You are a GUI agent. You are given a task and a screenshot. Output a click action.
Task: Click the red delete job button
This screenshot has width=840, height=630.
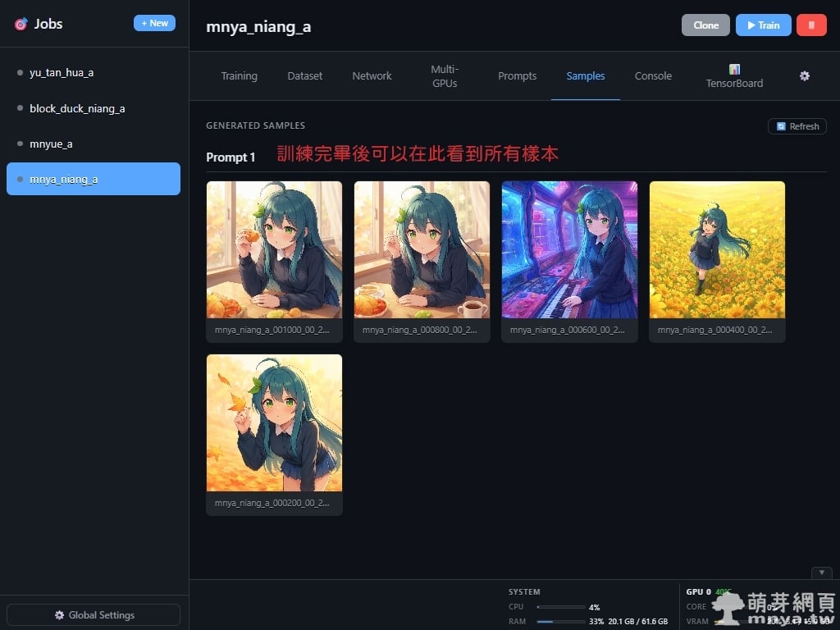click(811, 25)
